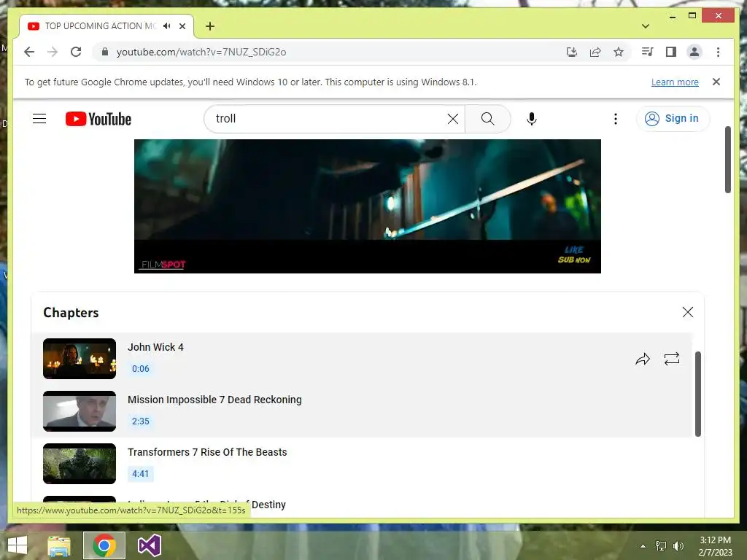Reload the YouTube page
The image size is (747, 560).
pos(76,52)
